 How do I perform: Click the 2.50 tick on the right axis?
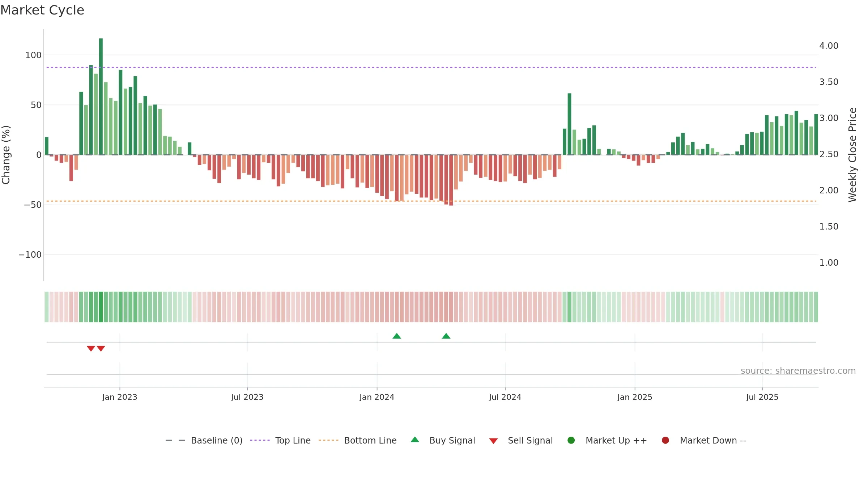pyautogui.click(x=829, y=154)
